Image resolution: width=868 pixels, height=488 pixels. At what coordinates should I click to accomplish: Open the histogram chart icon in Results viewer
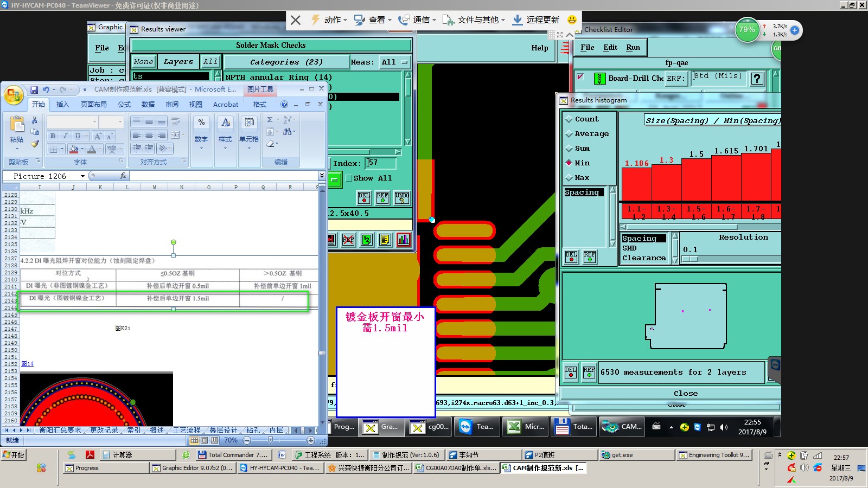click(404, 240)
